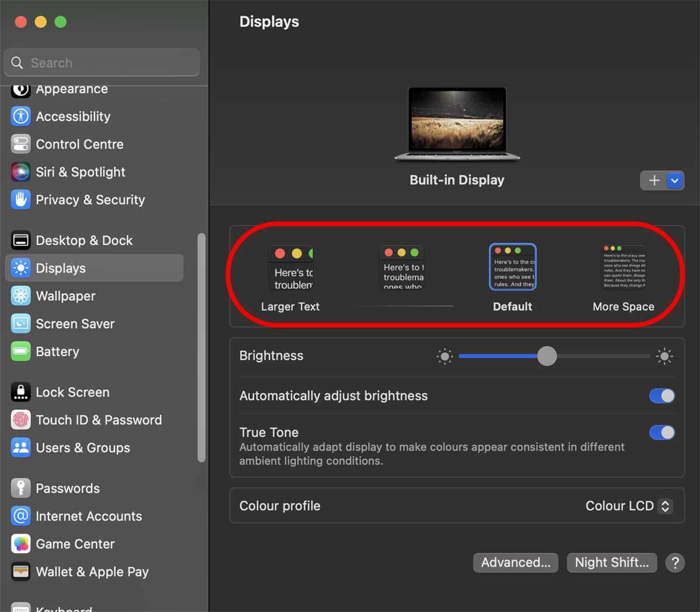Select the Privacy & Security hand icon
The image size is (700, 612).
pos(21,200)
